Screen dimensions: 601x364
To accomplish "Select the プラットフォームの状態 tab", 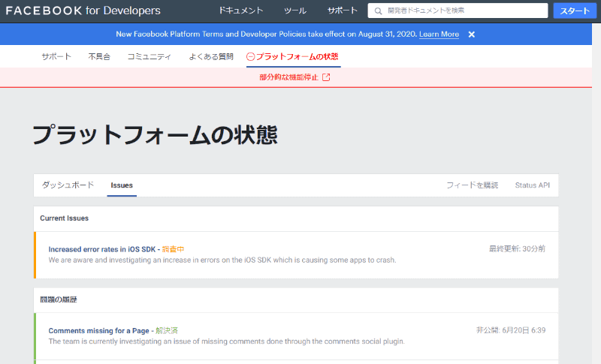I will (293, 56).
